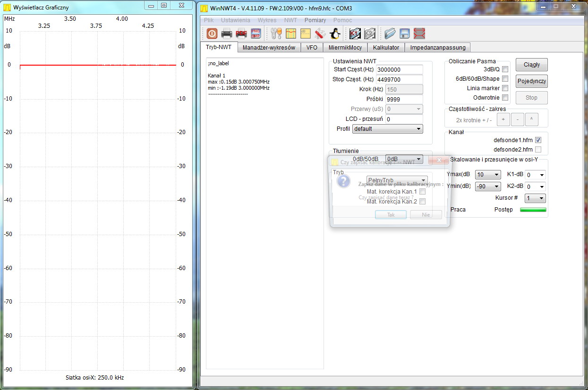The width and height of the screenshot is (588, 390).
Task: Open settings with wrench and screwdriver icon
Action: [x=276, y=34]
